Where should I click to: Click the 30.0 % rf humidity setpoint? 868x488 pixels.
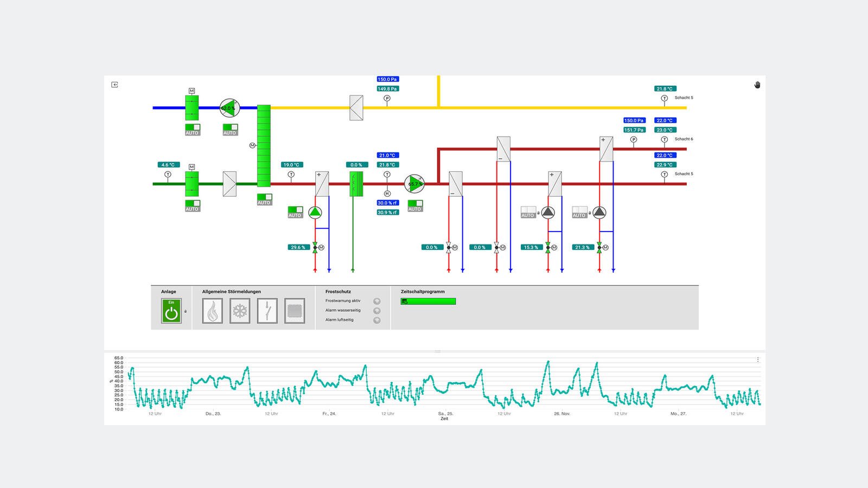pyautogui.click(x=387, y=203)
